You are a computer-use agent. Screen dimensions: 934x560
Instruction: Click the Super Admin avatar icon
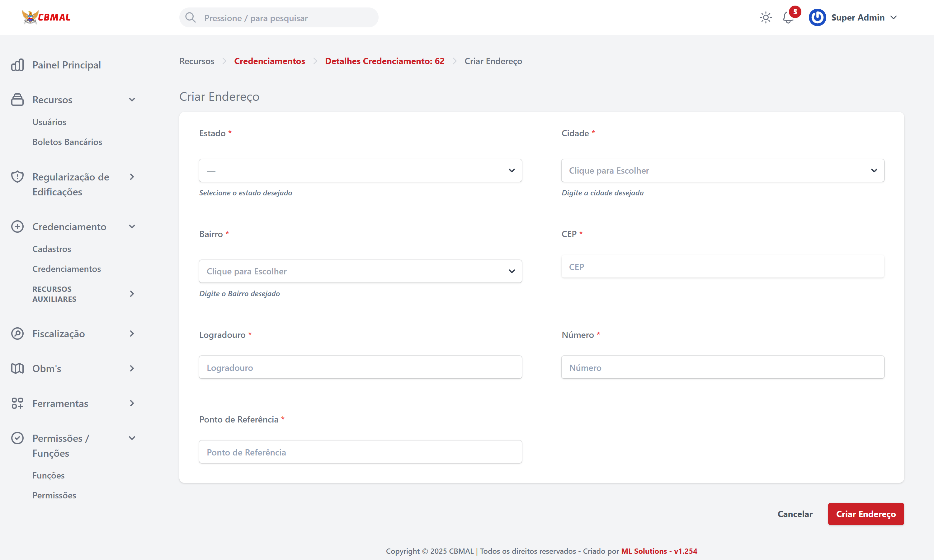pos(817,17)
